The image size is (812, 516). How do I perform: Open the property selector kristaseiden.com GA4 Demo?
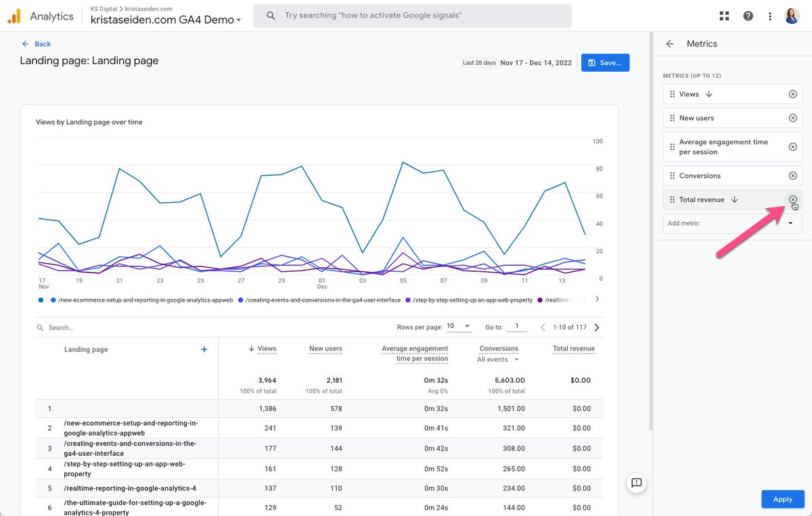(x=166, y=20)
